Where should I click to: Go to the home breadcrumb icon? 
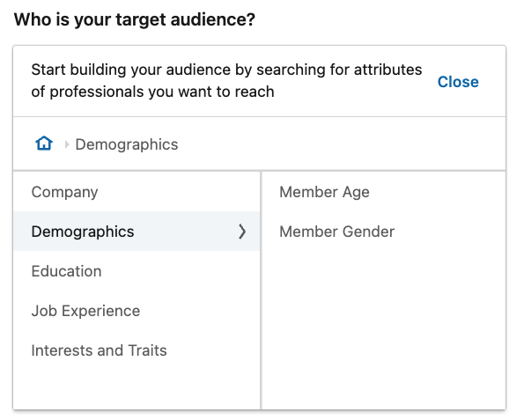pyautogui.click(x=44, y=144)
